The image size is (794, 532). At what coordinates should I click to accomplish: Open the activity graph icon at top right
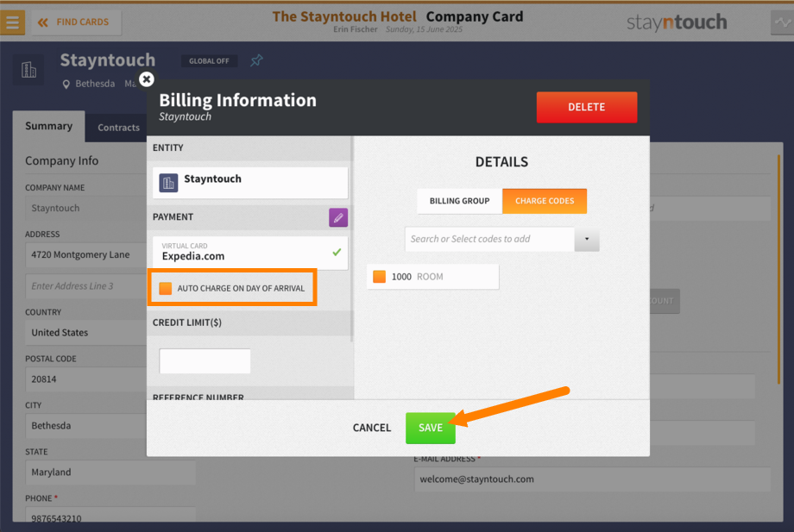pos(783,22)
